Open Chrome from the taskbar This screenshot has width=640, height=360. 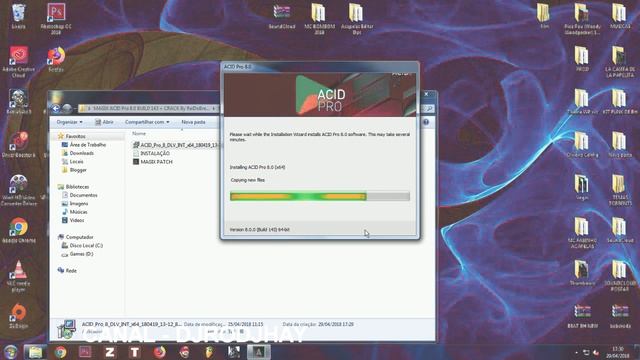(x=60, y=352)
